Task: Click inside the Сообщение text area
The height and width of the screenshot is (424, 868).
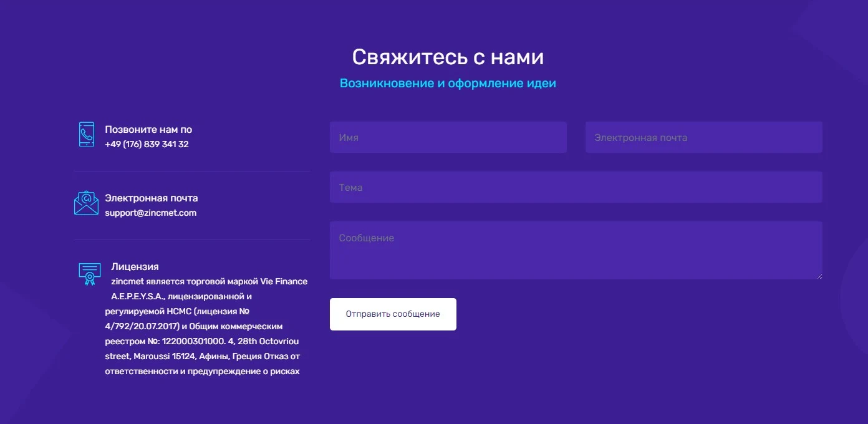Action: 576,250
